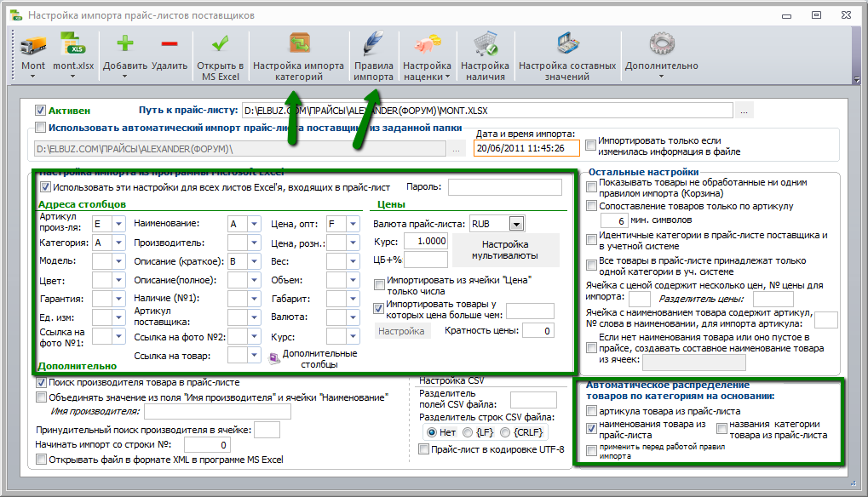Click the Путь к прайс-листу path field
The image size is (868, 497).
pyautogui.click(x=487, y=111)
